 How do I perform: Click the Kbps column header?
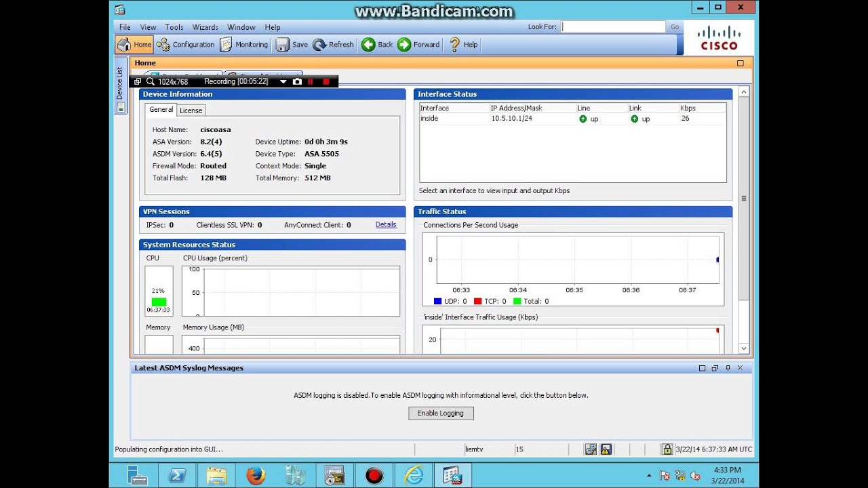703,108
